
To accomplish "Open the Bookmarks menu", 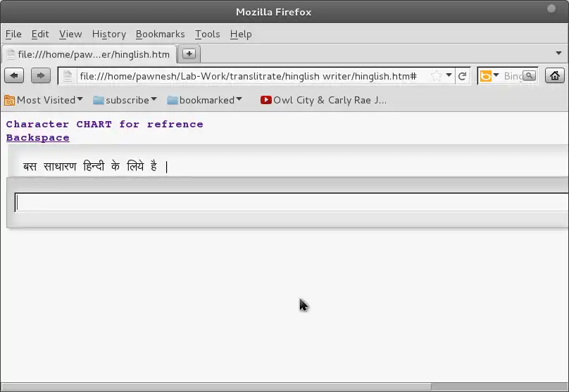I will pyautogui.click(x=160, y=34).
